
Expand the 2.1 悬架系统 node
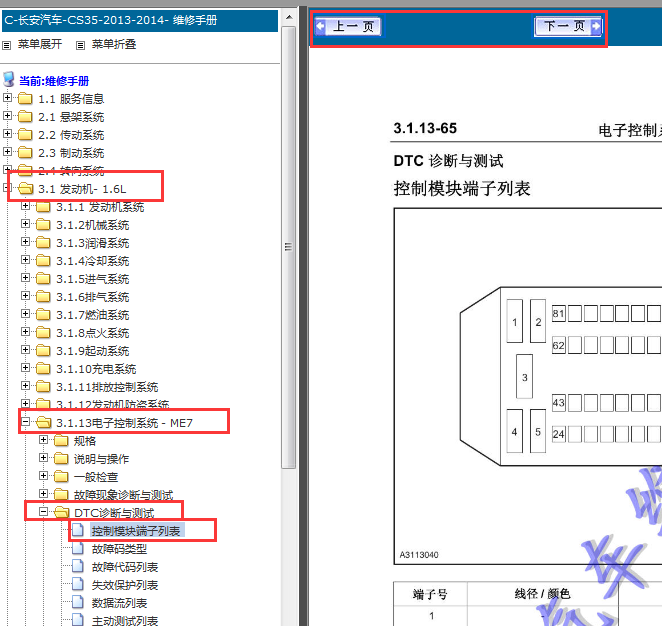pos(7,115)
